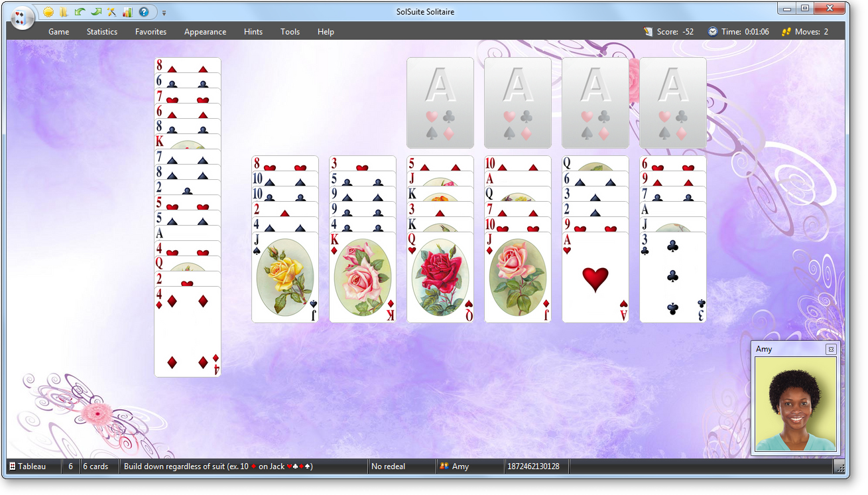Select the fourth empty foundation pile
The height and width of the screenshot is (495, 868).
point(673,103)
